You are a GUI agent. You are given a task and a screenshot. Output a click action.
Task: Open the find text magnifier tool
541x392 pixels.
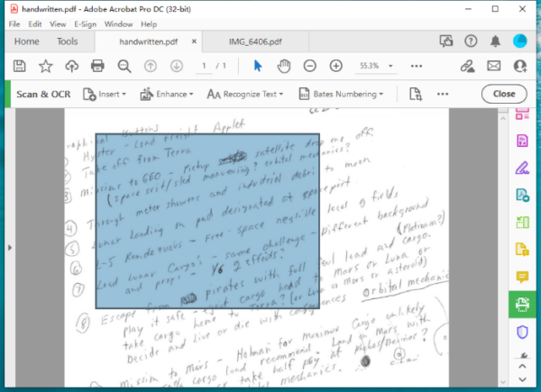[x=124, y=66]
